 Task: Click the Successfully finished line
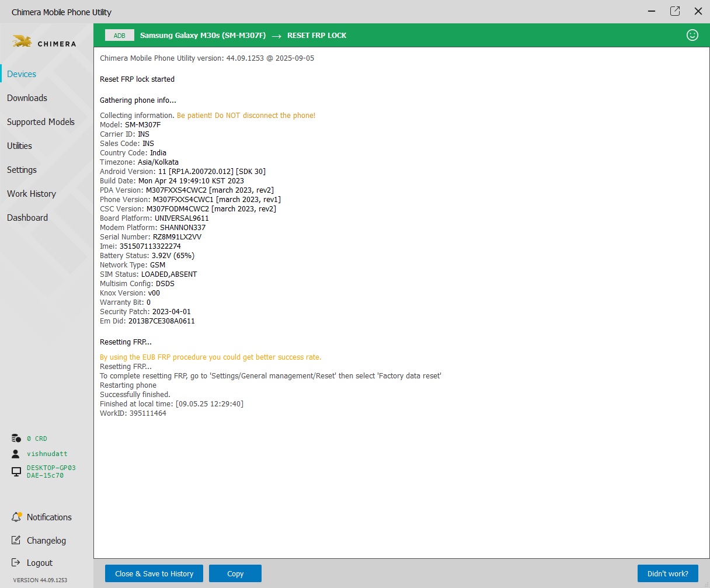point(135,395)
